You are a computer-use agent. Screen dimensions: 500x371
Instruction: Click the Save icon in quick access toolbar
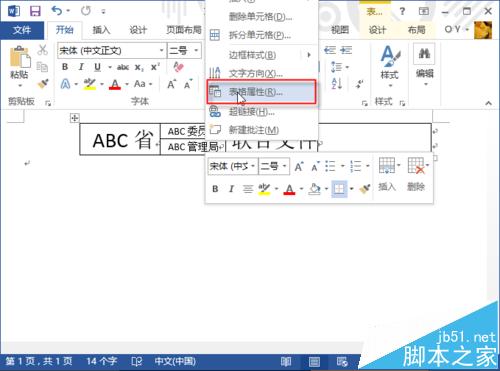[x=35, y=11]
